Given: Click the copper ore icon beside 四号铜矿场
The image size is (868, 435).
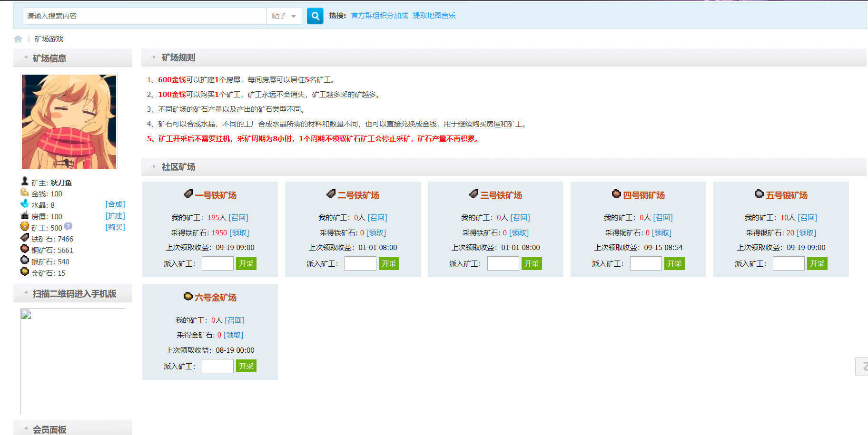Looking at the screenshot, I should click(616, 194).
